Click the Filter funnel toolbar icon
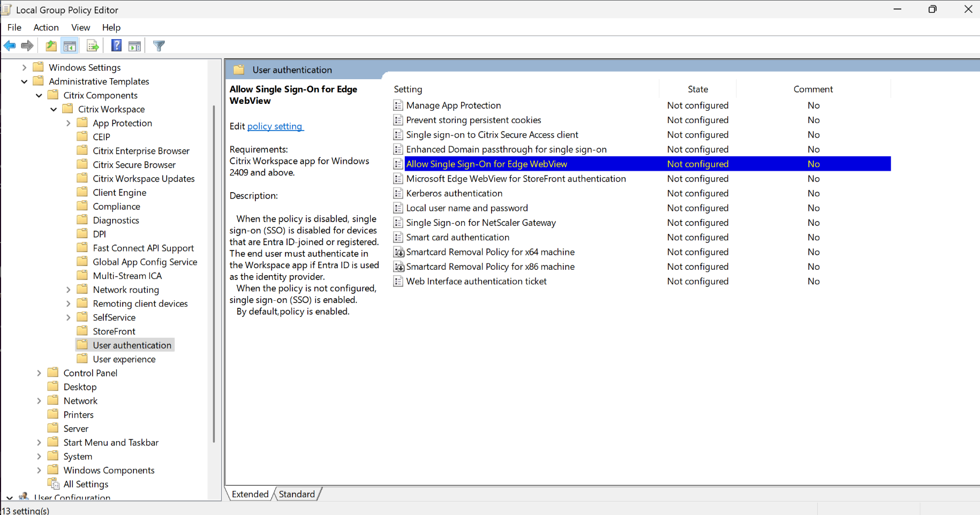Image resolution: width=980 pixels, height=515 pixels. 159,46
